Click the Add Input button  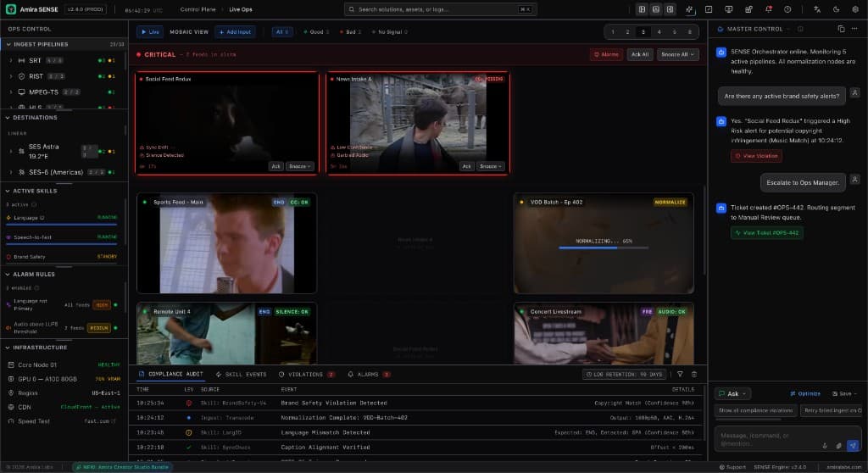[236, 32]
